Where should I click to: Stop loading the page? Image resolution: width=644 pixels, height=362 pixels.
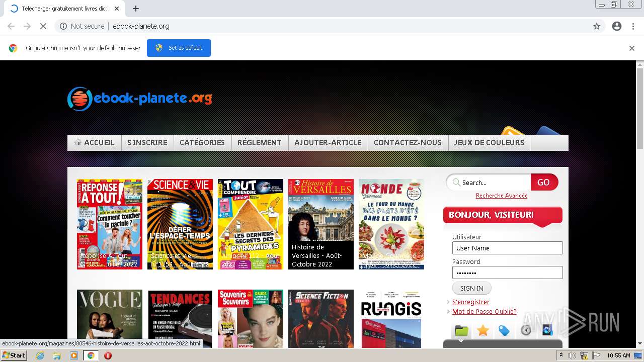tap(43, 26)
